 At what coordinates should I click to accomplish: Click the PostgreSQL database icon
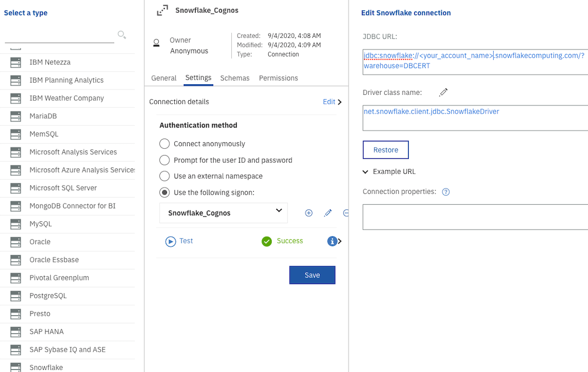click(16, 296)
